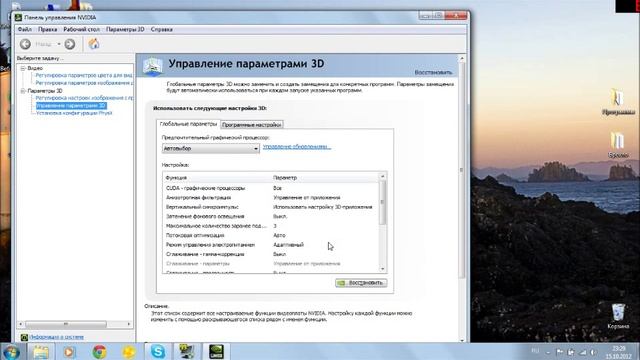This screenshot has height=360, width=640.
Task: Click the 3D settings header monitor icon
Action: point(153,66)
